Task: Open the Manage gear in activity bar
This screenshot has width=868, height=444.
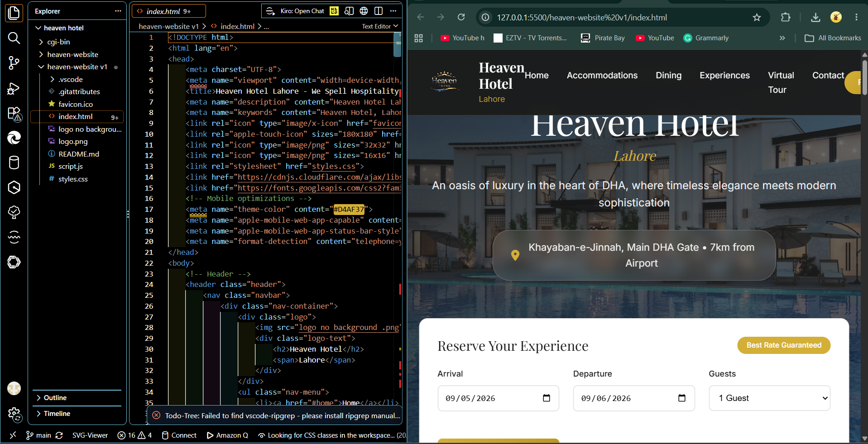Action: (x=14, y=414)
